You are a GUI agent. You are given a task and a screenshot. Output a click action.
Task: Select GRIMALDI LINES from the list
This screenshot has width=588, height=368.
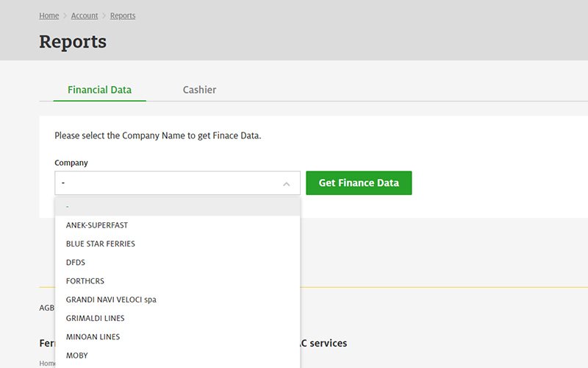pyautogui.click(x=96, y=318)
